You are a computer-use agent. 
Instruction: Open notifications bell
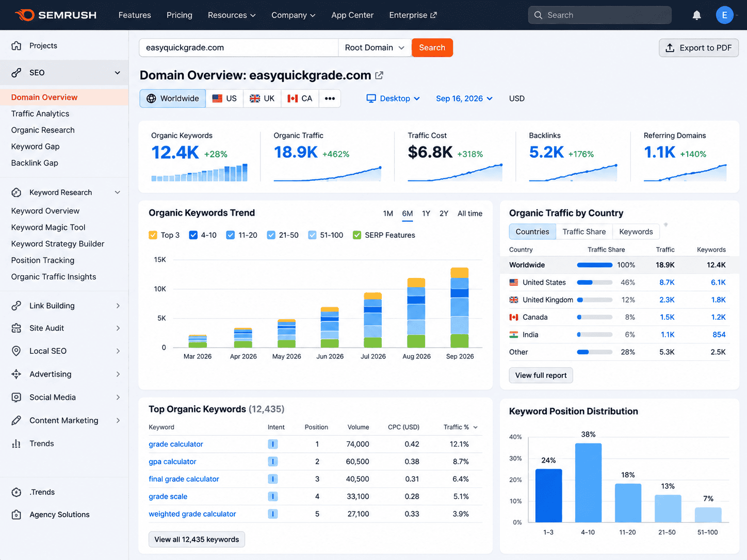[x=696, y=15]
